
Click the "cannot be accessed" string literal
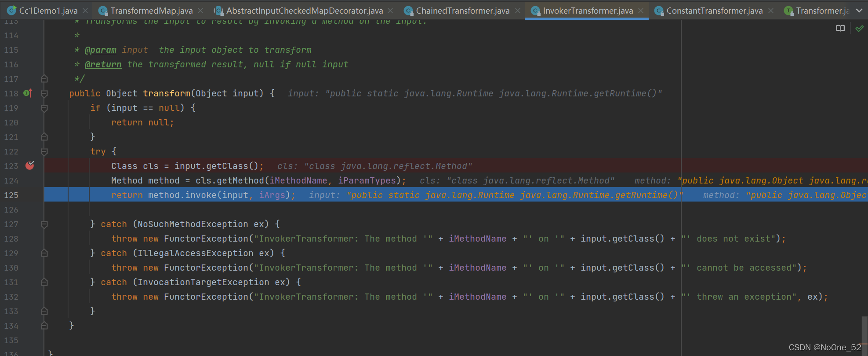pos(739,268)
